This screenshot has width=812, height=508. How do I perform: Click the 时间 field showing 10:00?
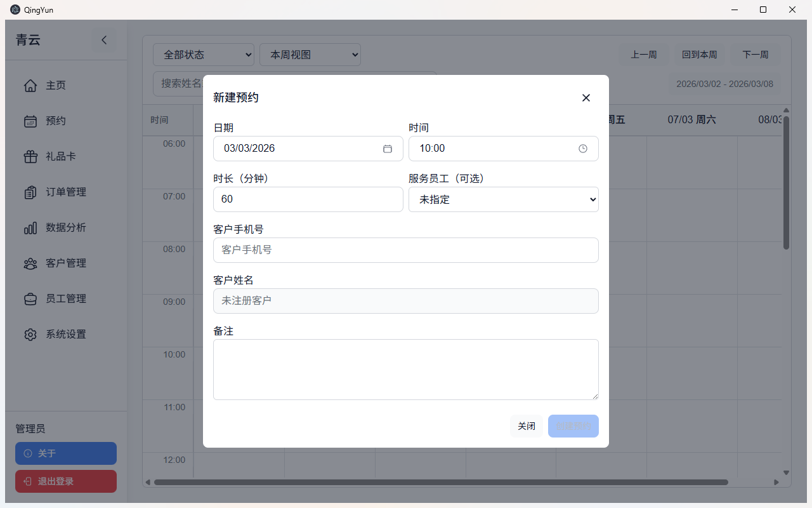(x=504, y=149)
